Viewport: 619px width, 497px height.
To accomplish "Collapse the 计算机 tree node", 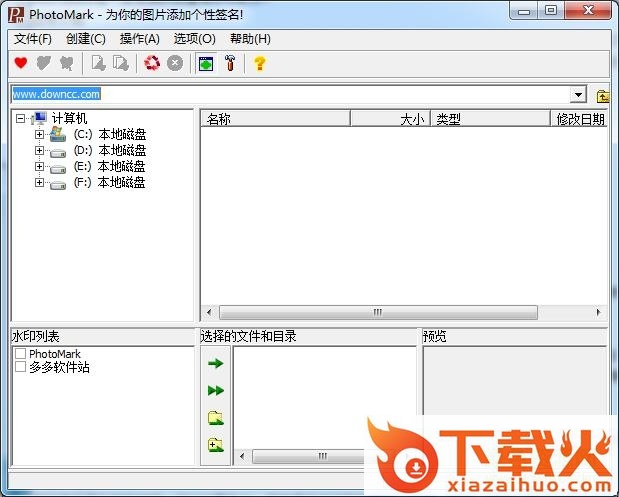I will point(21,118).
